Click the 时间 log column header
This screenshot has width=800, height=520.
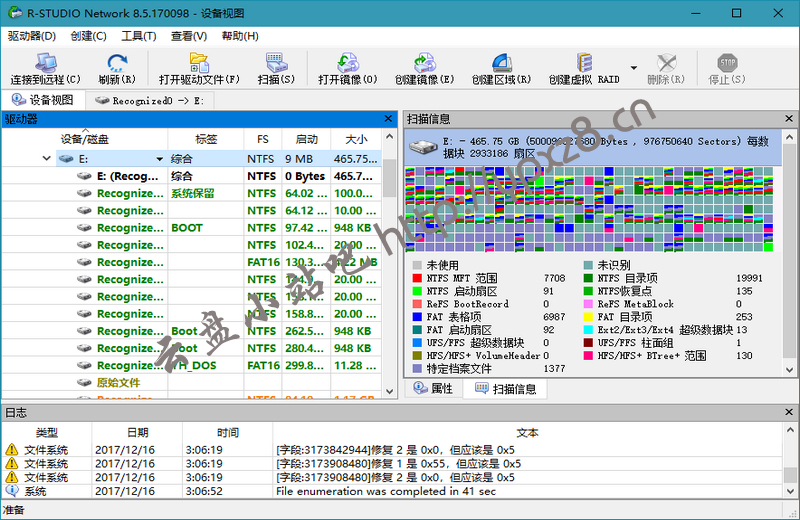[x=228, y=433]
